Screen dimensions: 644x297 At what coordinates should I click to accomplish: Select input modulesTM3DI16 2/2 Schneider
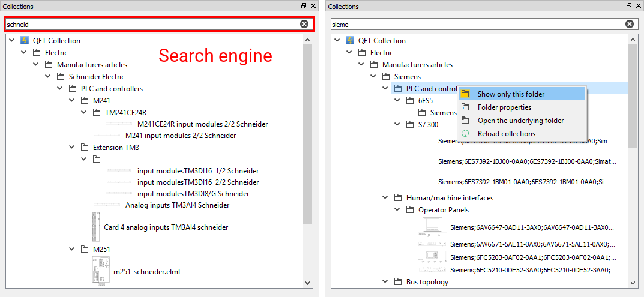[198, 182]
